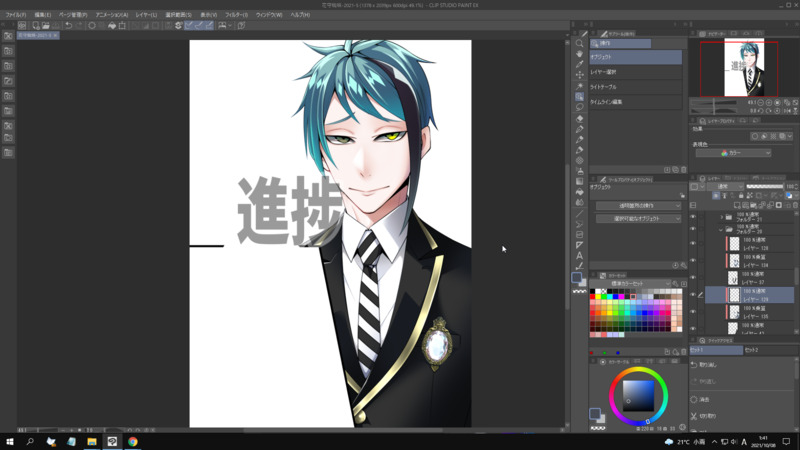The image size is (800, 450).
Task: Open the Edit menu
Action: point(43,15)
